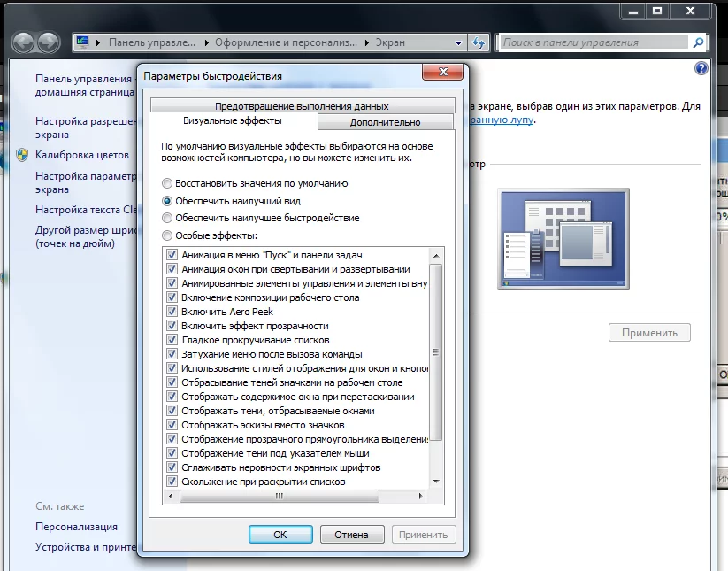
Task: Open Панель управления домашняя страница link
Action: (x=85, y=86)
